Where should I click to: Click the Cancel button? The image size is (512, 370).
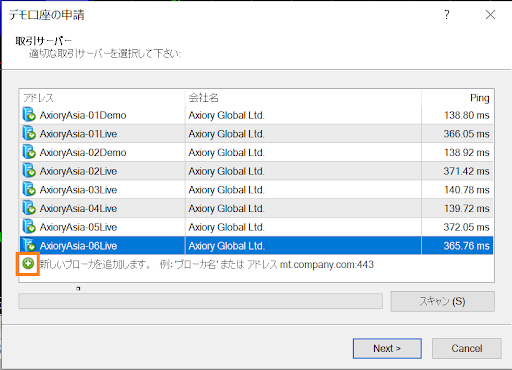(467, 348)
